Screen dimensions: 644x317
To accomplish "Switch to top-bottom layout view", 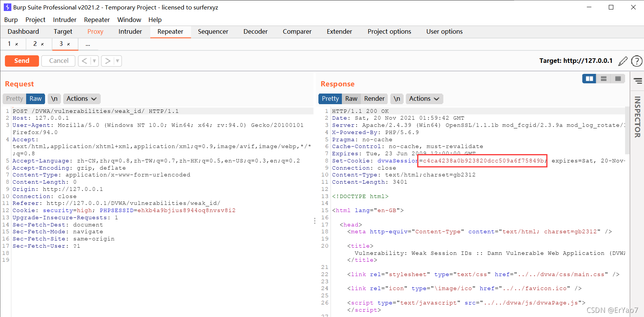I will tap(603, 78).
